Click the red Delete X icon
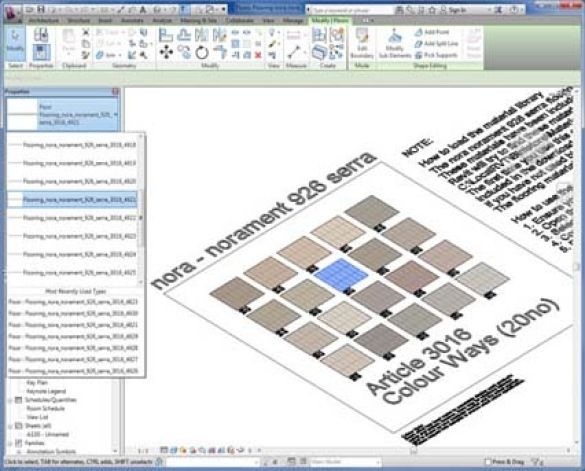 (258, 55)
